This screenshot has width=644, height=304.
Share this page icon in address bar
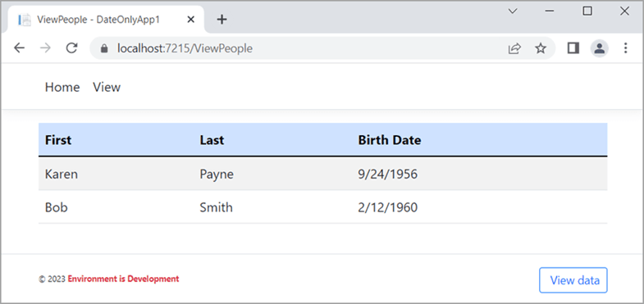(x=514, y=48)
